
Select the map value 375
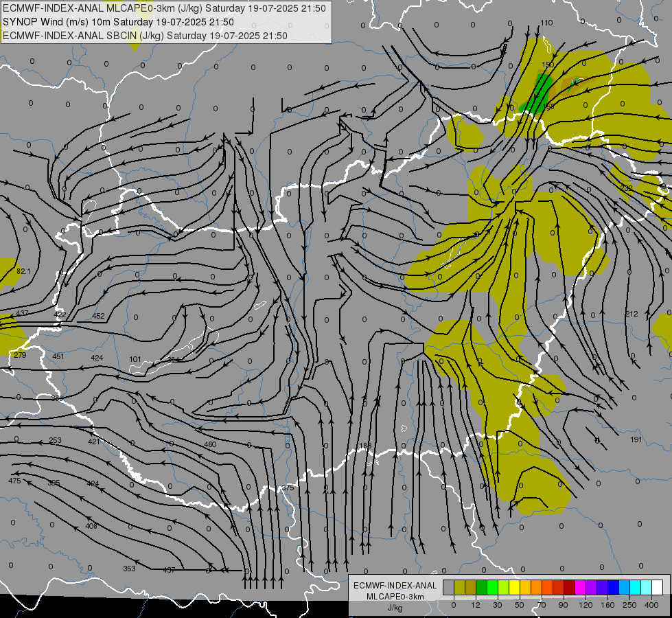coord(288,488)
